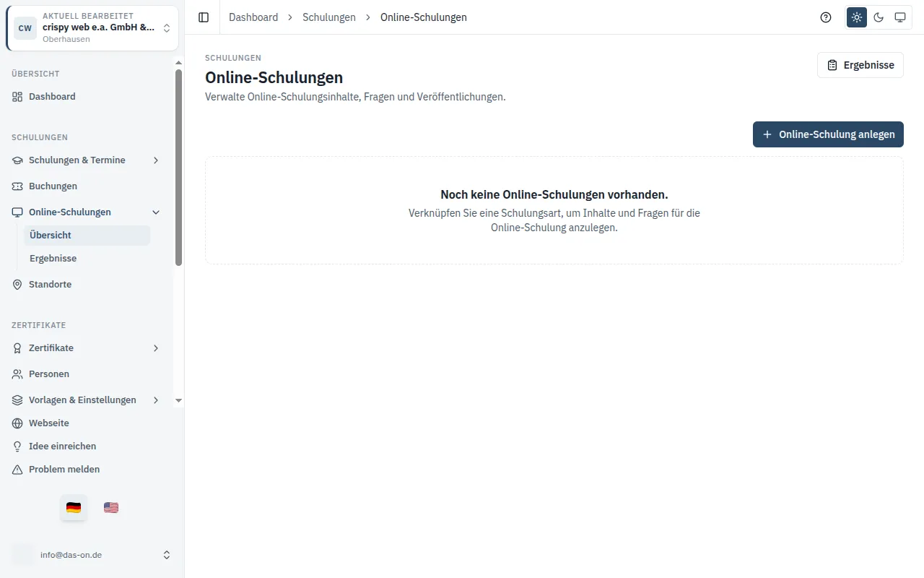Click the CW company avatar badge
The image size is (924, 578).
point(25,28)
